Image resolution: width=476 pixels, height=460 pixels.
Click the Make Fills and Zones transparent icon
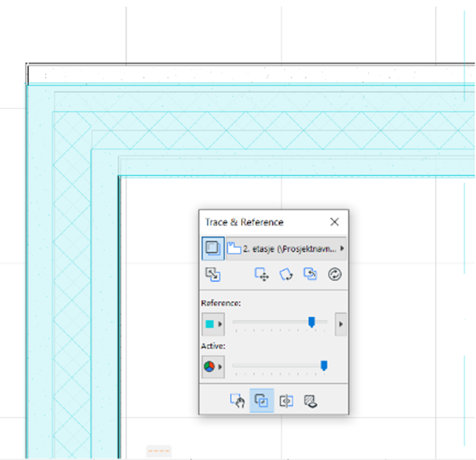pyautogui.click(x=311, y=401)
